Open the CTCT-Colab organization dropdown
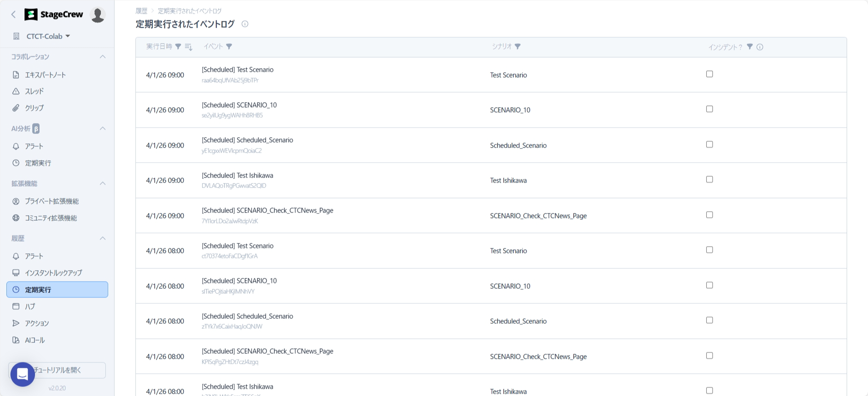 pyautogui.click(x=48, y=36)
